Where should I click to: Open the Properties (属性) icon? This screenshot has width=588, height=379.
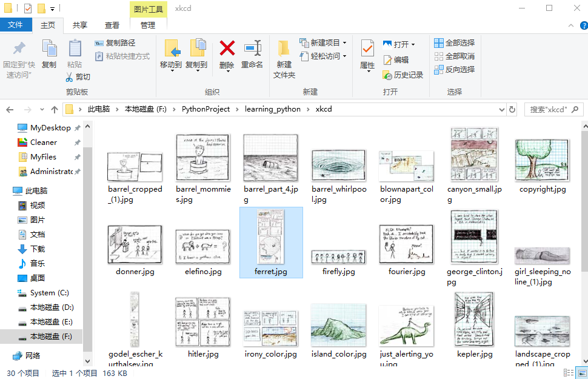coord(367,49)
